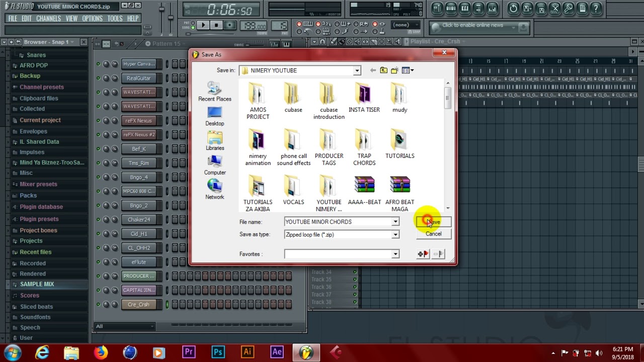The image size is (644, 362).
Task: Jump to Desktop in places bar
Action: pyautogui.click(x=215, y=117)
